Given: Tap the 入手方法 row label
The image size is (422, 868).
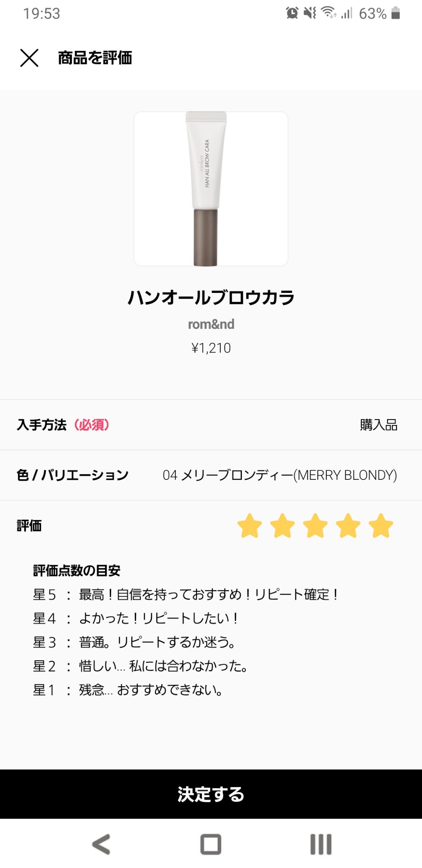Looking at the screenshot, I should [42, 425].
